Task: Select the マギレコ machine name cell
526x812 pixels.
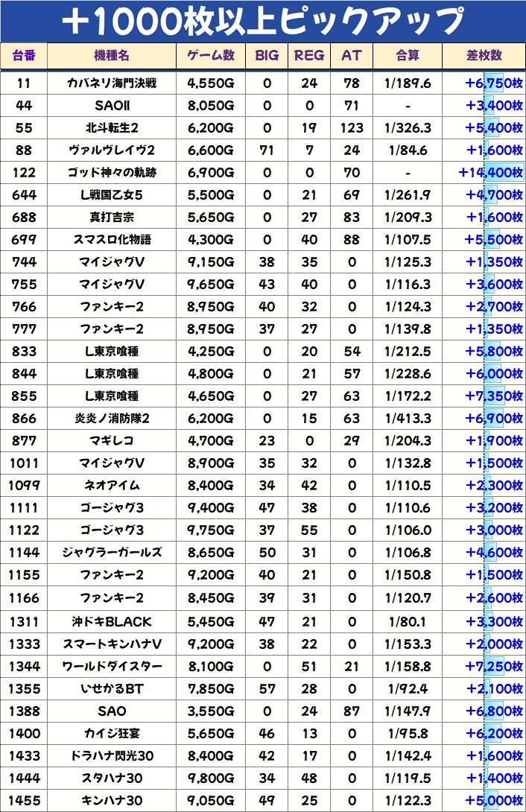Action: point(112,441)
